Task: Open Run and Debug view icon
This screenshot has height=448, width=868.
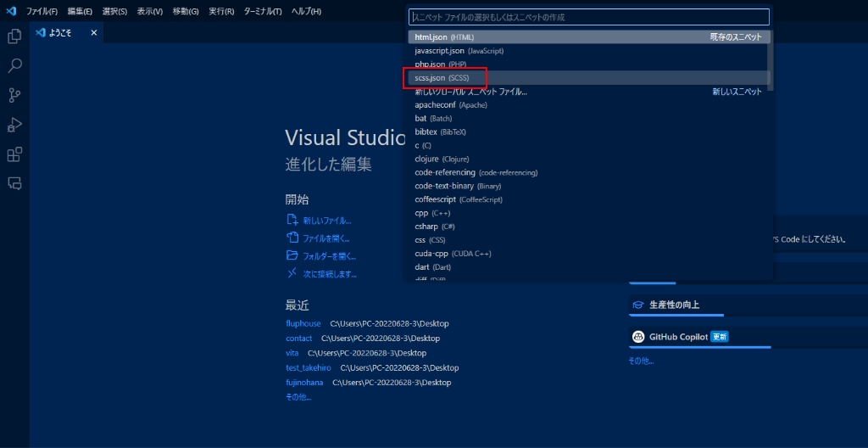Action: pyautogui.click(x=14, y=125)
